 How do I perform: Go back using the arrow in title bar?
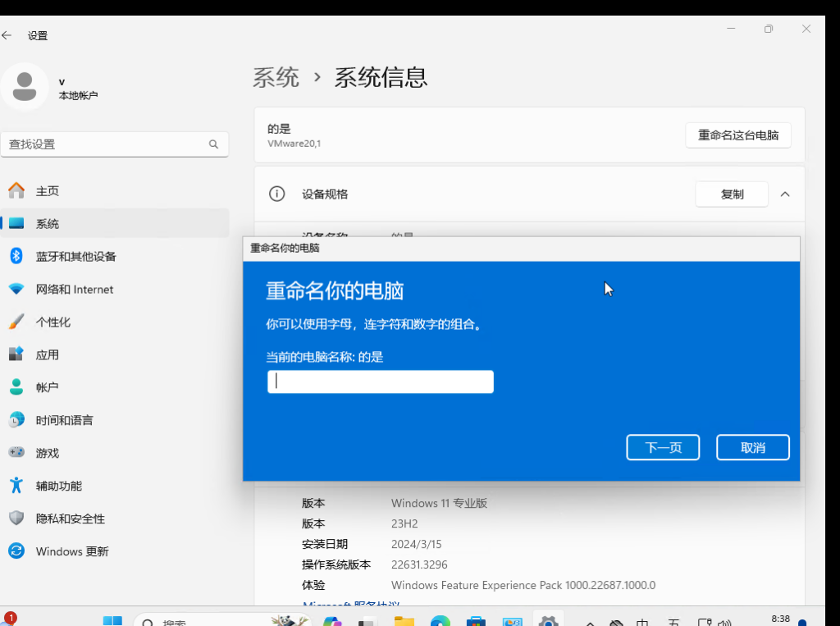pyautogui.click(x=7, y=35)
